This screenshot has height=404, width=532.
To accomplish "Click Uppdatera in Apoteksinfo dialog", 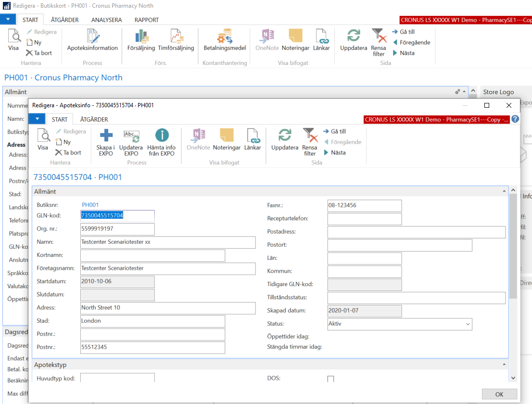I will coord(285,136).
